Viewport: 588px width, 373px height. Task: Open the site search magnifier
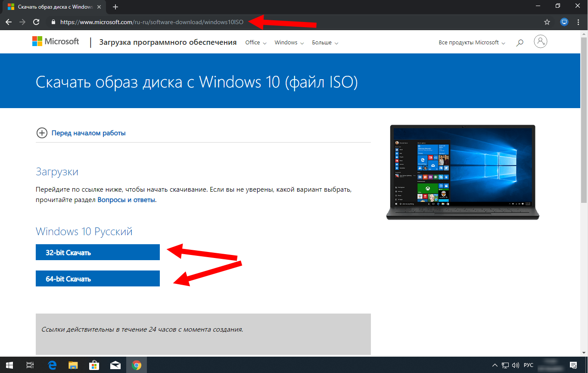520,43
